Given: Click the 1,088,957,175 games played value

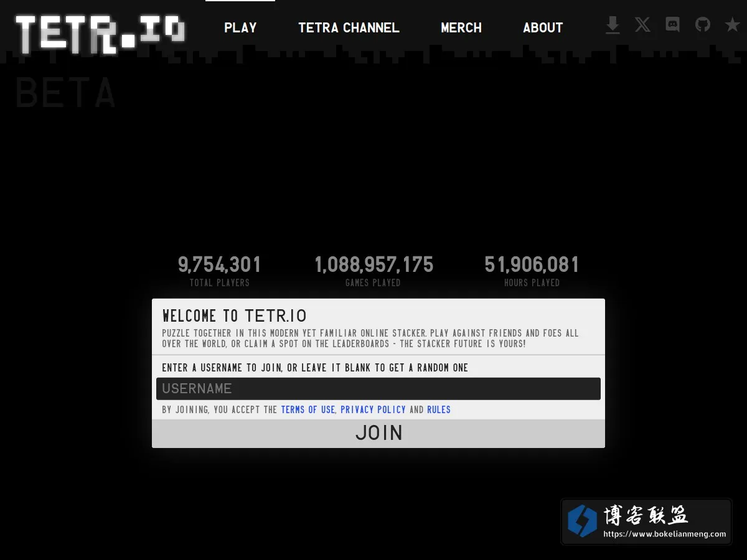Looking at the screenshot, I should [374, 265].
